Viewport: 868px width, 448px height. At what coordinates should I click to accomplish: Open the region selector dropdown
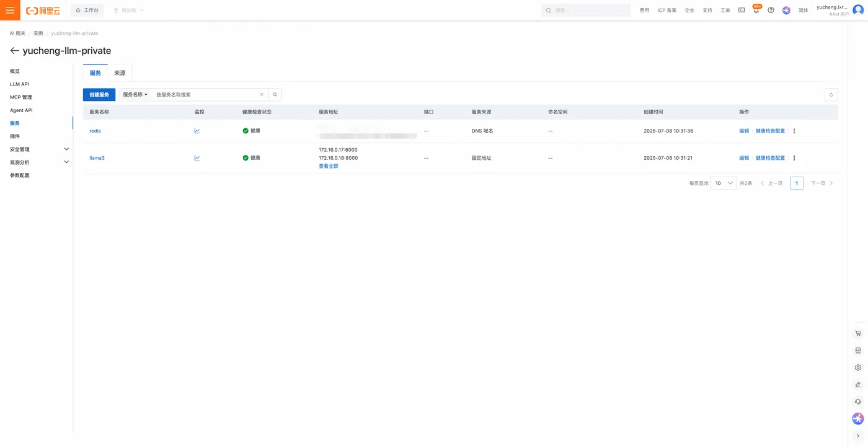pos(128,11)
